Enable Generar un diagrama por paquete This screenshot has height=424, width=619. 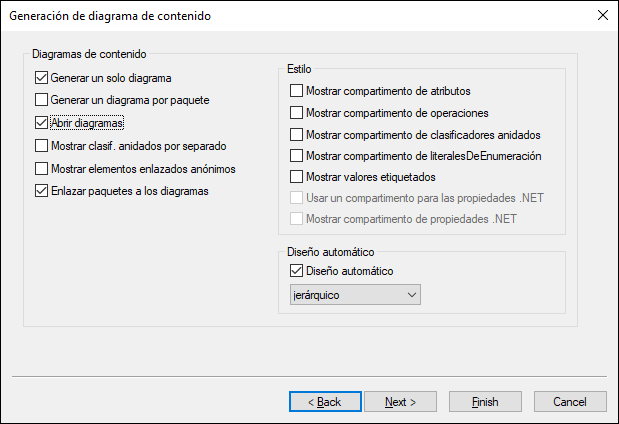(41, 100)
